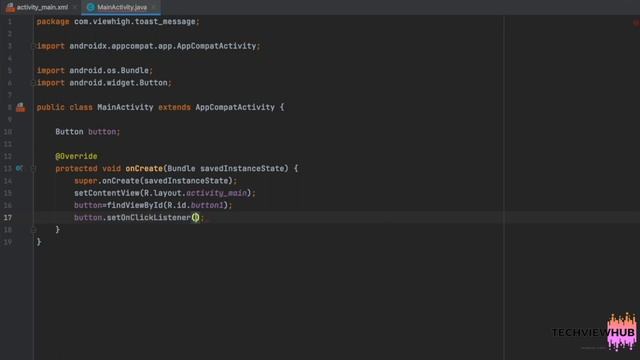Click setContentView on line 15

coord(107,193)
